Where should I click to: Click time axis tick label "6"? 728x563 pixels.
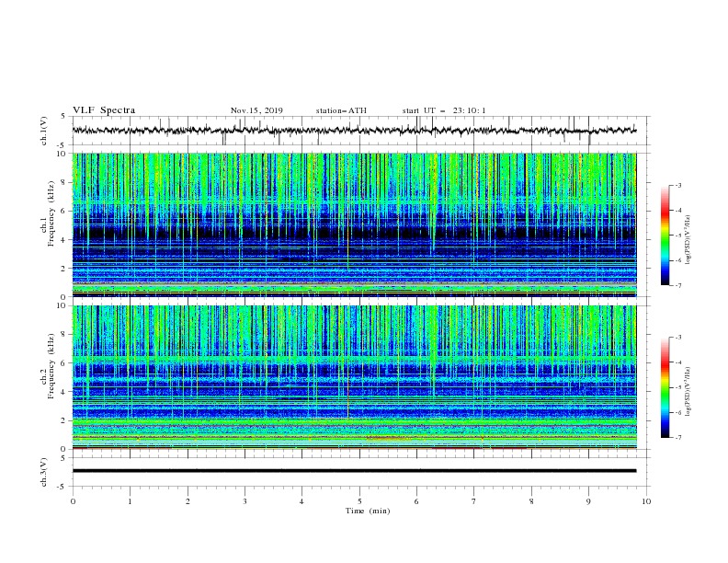(416, 501)
